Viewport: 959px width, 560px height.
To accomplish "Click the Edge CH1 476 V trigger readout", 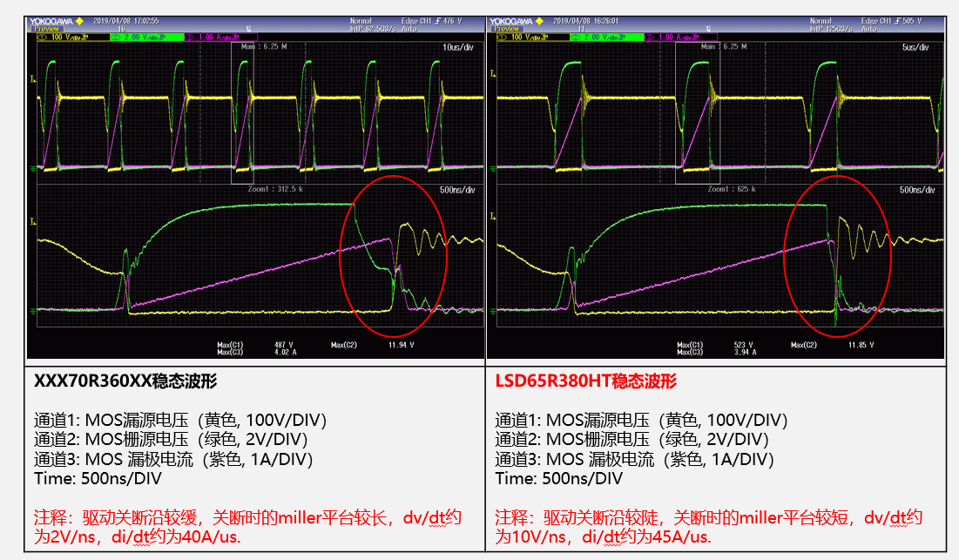I will [x=431, y=21].
